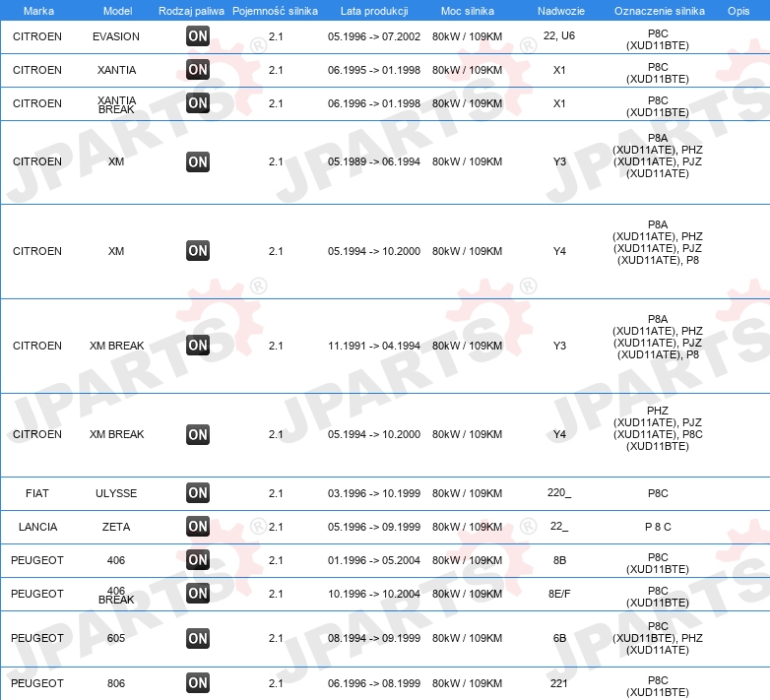Select the Oznaczenie silnika header

659,11
